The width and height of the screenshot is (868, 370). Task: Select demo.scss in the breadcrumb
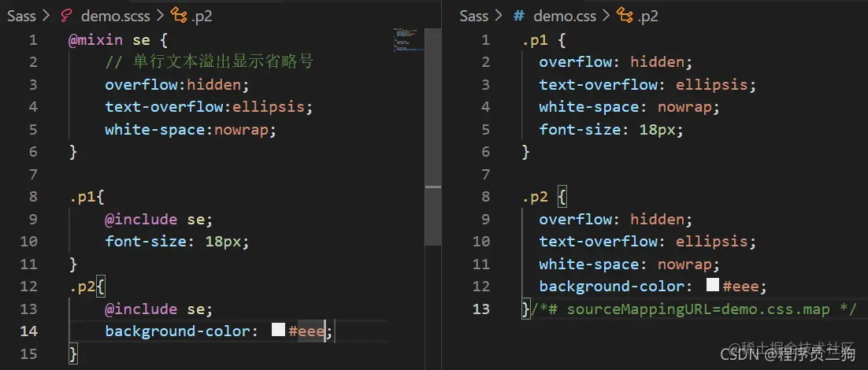[x=115, y=16]
